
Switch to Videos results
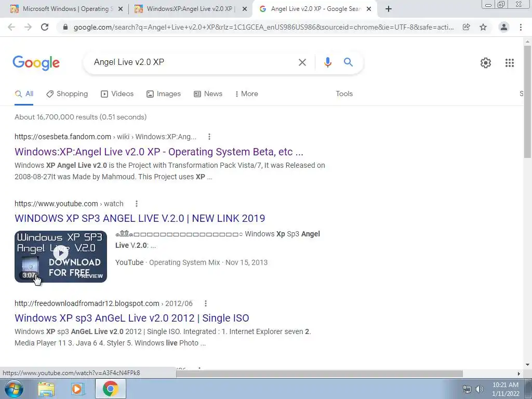click(117, 94)
